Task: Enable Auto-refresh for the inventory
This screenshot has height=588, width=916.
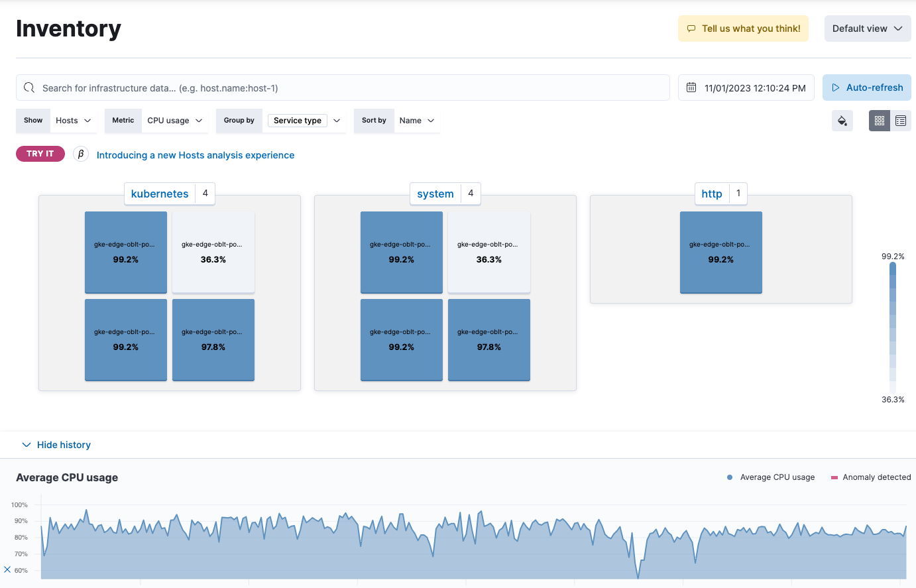Action: tap(867, 87)
